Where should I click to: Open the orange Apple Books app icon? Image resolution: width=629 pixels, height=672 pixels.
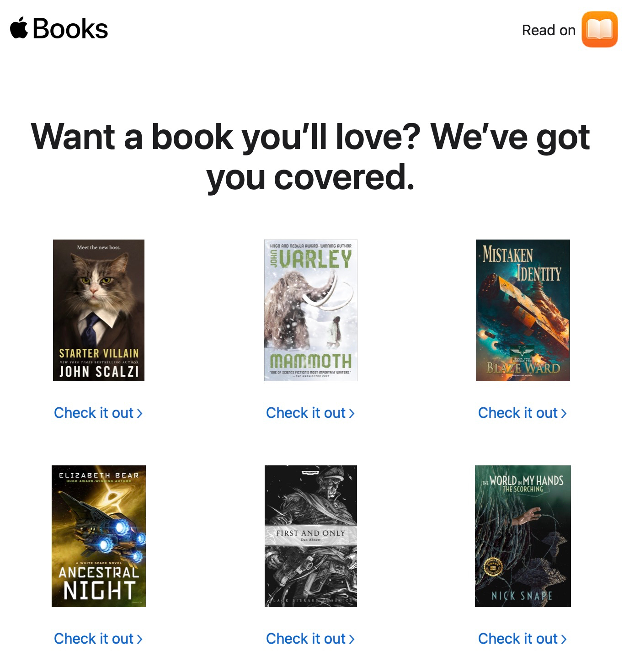tap(599, 30)
